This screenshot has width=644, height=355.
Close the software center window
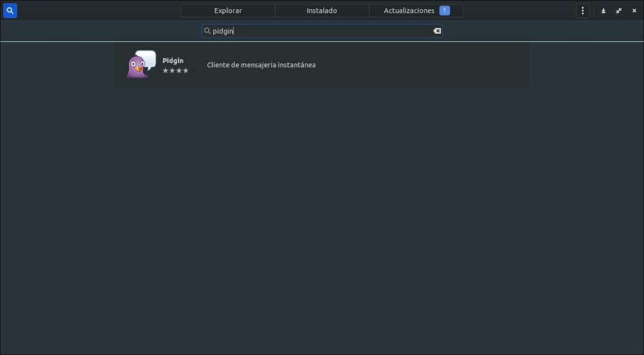(x=634, y=11)
